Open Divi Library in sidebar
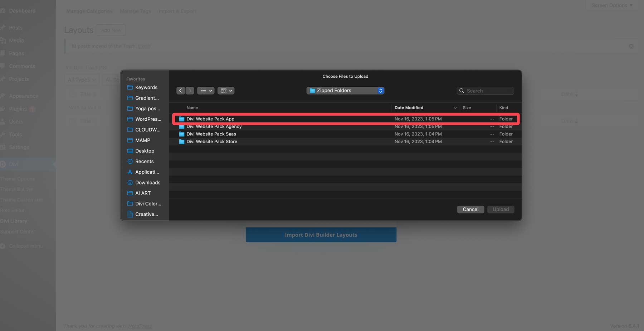 click(14, 221)
